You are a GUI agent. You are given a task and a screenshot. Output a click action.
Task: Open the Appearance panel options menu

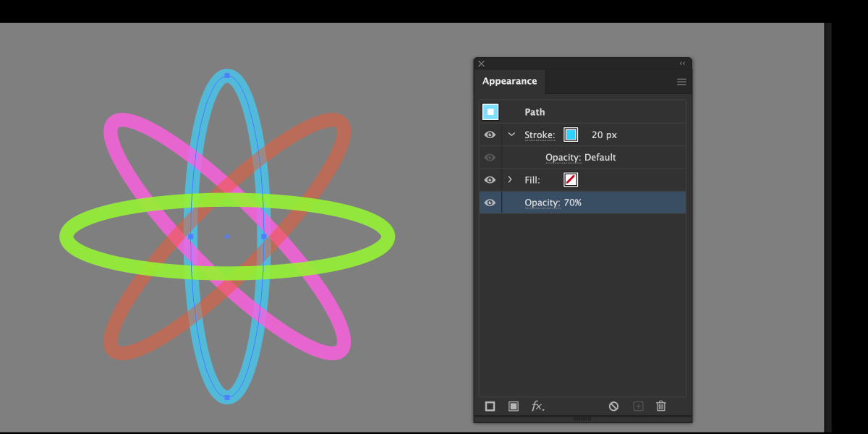point(681,82)
